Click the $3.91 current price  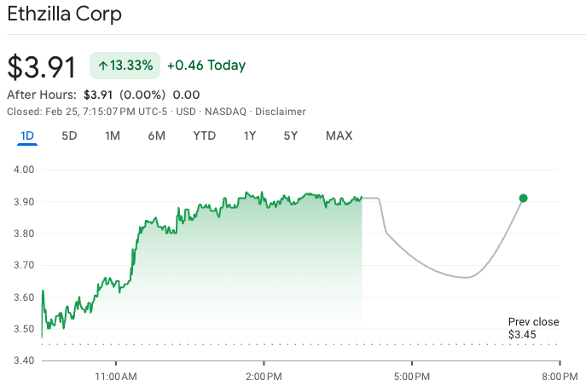click(42, 67)
